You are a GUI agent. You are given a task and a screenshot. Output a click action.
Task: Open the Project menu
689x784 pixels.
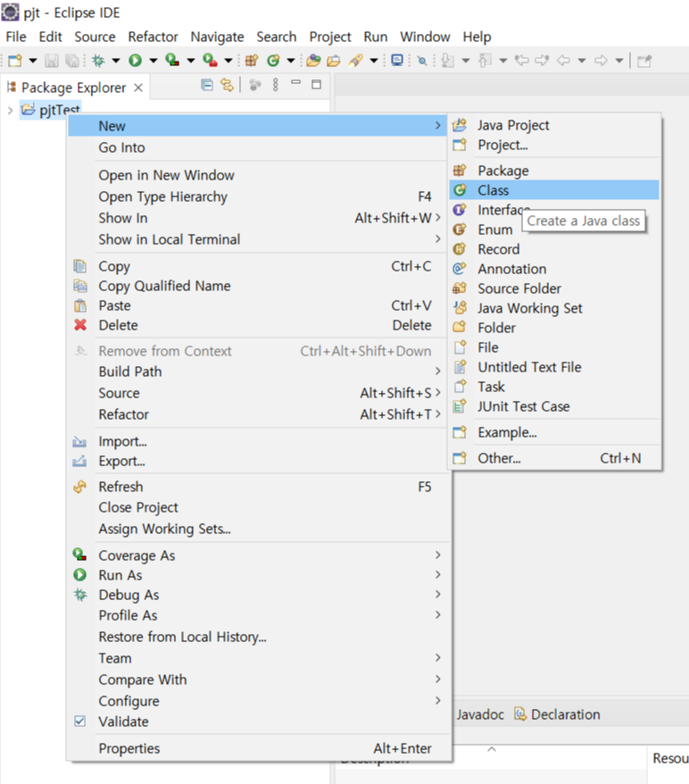click(x=329, y=37)
